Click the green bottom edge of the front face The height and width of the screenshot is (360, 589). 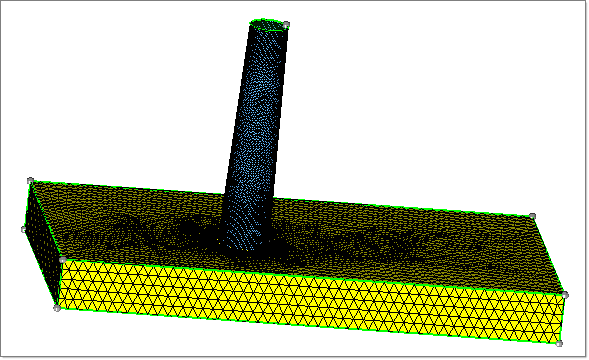coord(308,326)
